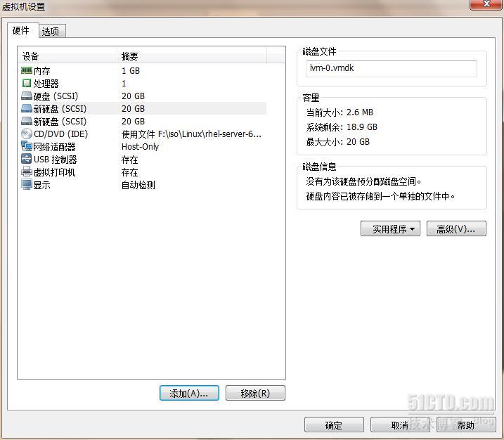Image resolution: width=504 pixels, height=440 pixels.
Task: Open the 实用程序 dropdown button
Action: 390,228
